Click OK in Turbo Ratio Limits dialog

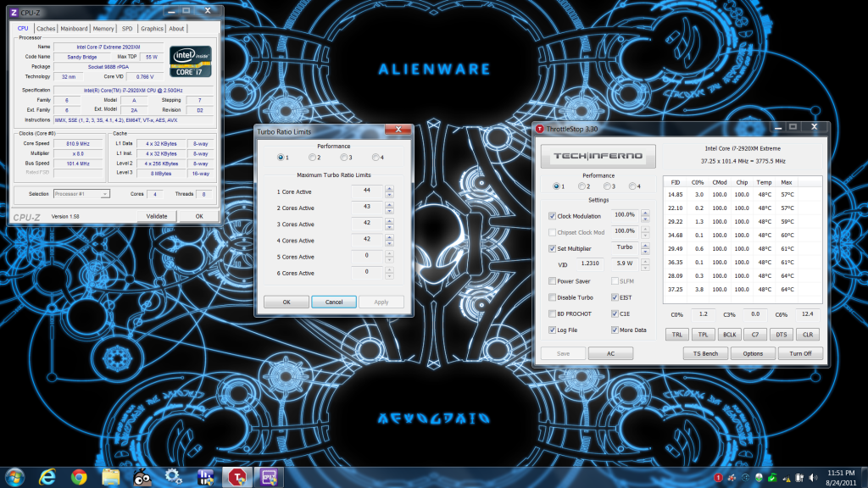pos(287,302)
